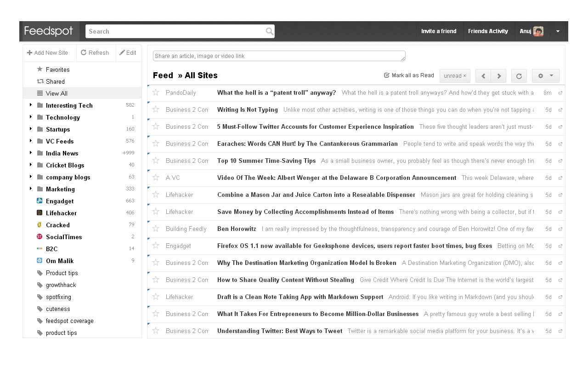Open Writing Is Not Typing external link icon
Image resolution: width=588 pixels, height=368 pixels.
coord(560,110)
